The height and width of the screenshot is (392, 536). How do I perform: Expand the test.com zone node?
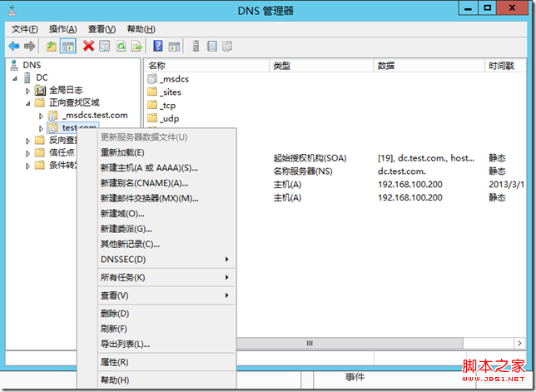pos(41,128)
